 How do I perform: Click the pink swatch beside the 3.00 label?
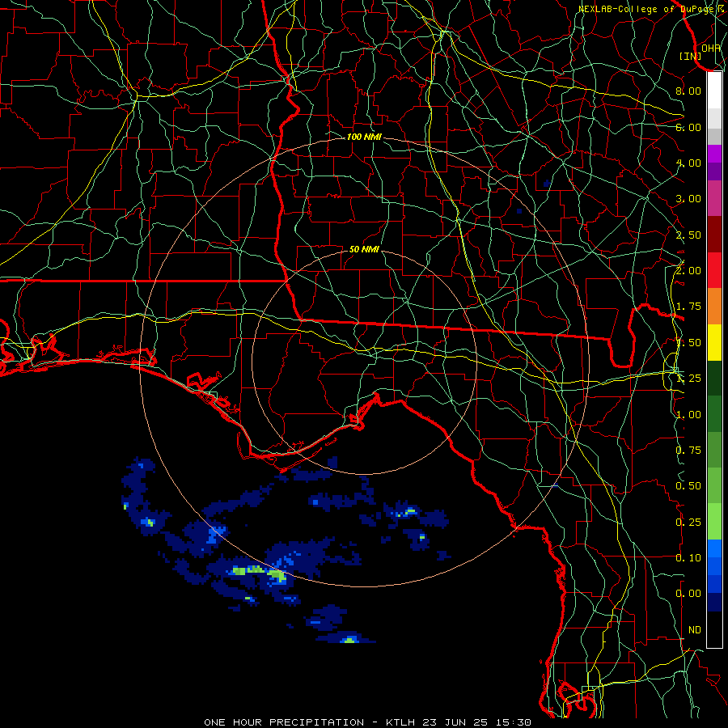[x=714, y=198]
